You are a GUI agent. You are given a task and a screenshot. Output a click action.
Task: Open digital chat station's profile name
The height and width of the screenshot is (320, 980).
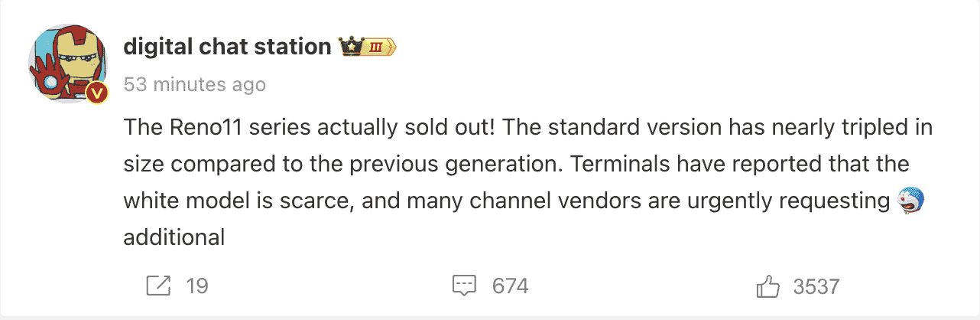point(226,47)
